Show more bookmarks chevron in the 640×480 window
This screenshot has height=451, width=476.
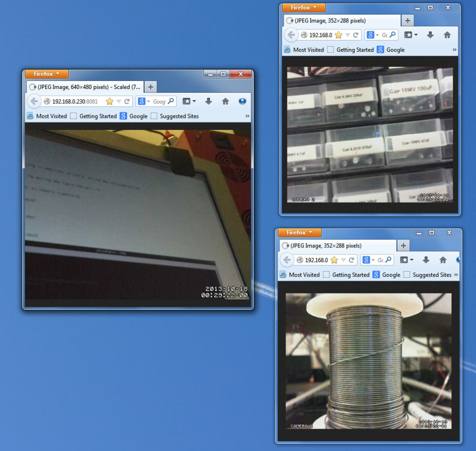coord(247,116)
